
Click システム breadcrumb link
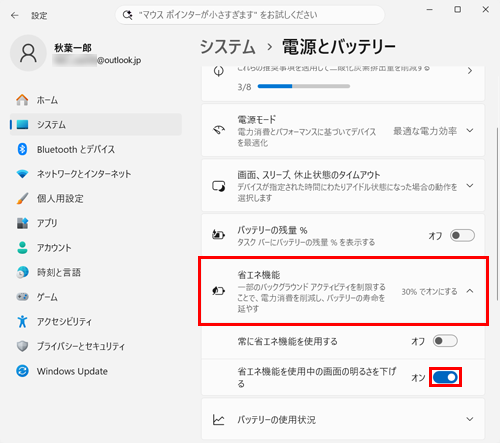pos(228,47)
